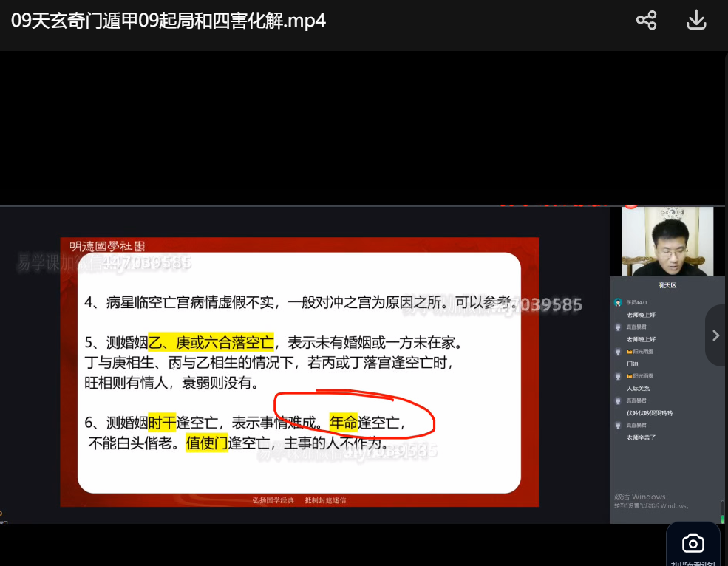Click the 明德國學社 logo on the slide
728x566 pixels.
107,246
